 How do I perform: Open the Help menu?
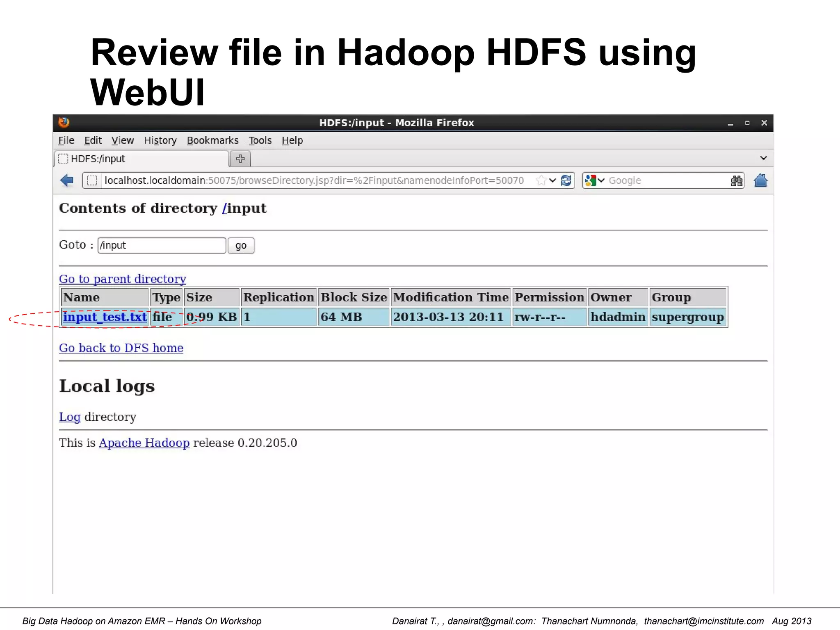[x=292, y=140]
